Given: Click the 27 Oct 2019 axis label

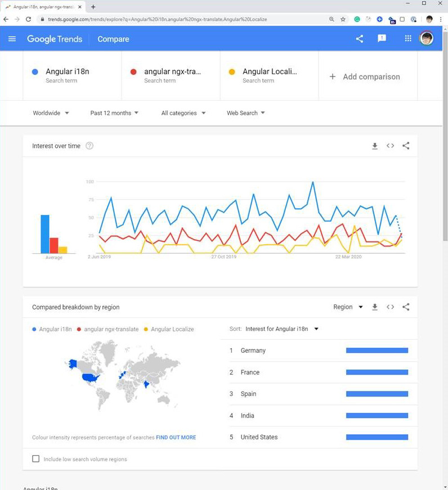Looking at the screenshot, I should click(224, 257).
